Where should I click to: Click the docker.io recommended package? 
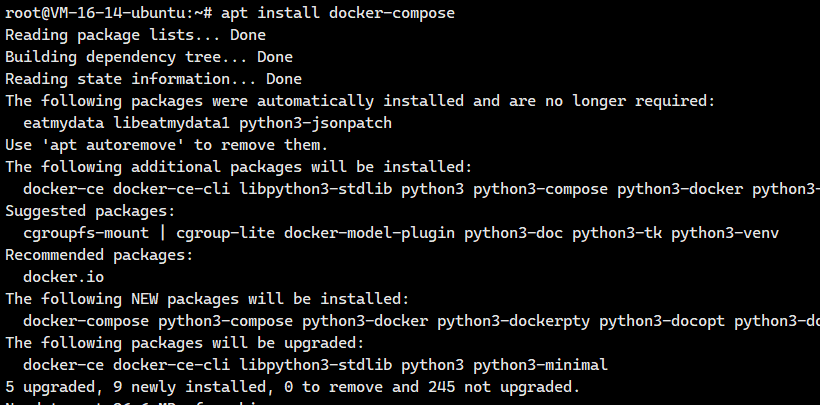tap(64, 277)
